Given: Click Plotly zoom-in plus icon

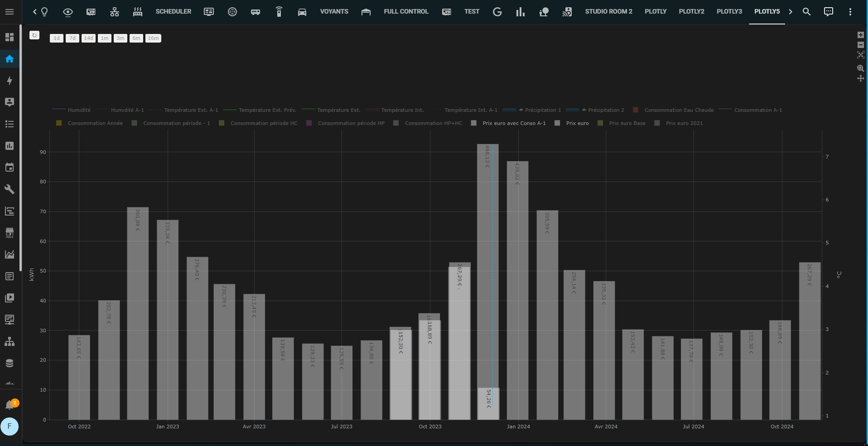Looking at the screenshot, I should 861,35.
